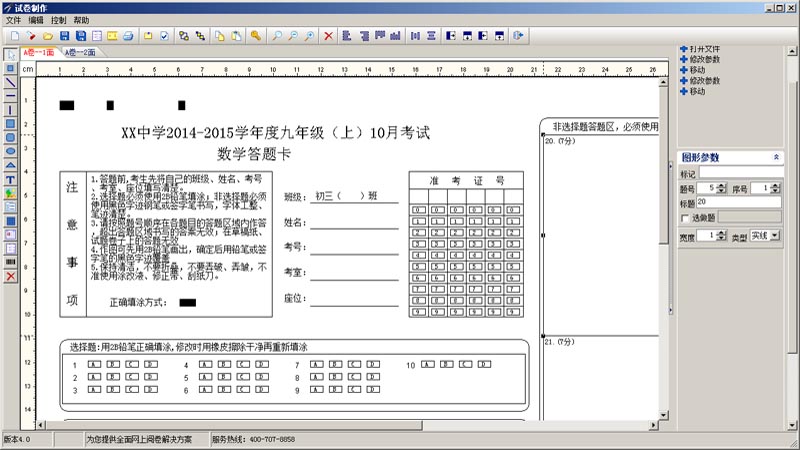Click the 标记 input field
Image resolution: width=800 pixels, height=450 pixels.
[x=740, y=173]
